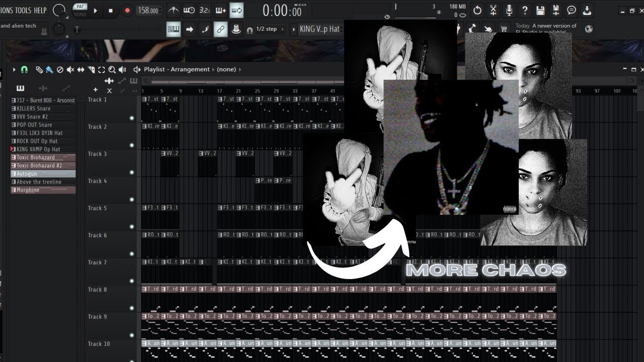
Task: Click the globe news icon
Action: [x=589, y=29]
